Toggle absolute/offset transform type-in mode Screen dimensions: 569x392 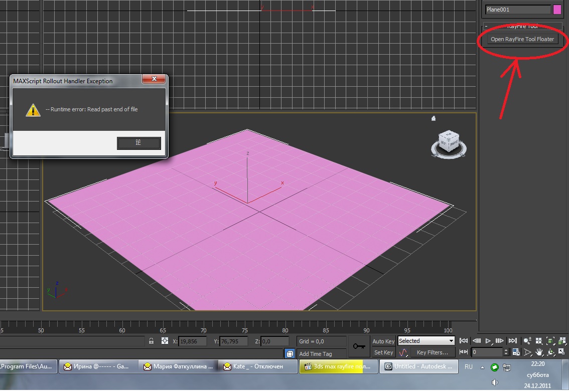tap(165, 341)
